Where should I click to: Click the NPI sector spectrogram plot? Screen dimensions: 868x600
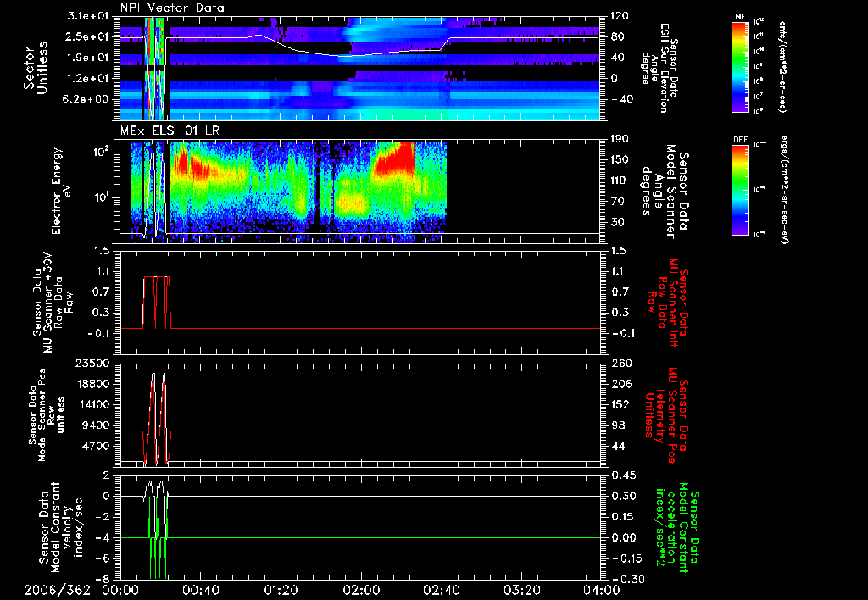(x=359, y=69)
